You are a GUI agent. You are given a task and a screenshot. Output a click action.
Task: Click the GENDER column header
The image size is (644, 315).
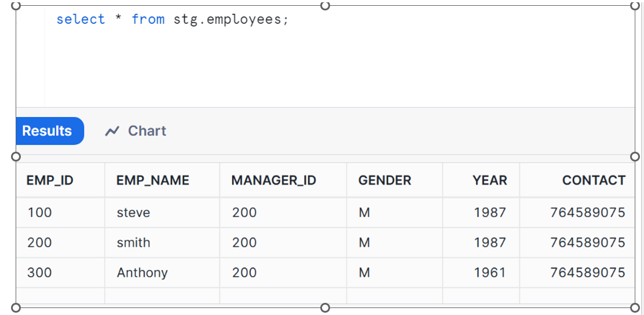385,180
